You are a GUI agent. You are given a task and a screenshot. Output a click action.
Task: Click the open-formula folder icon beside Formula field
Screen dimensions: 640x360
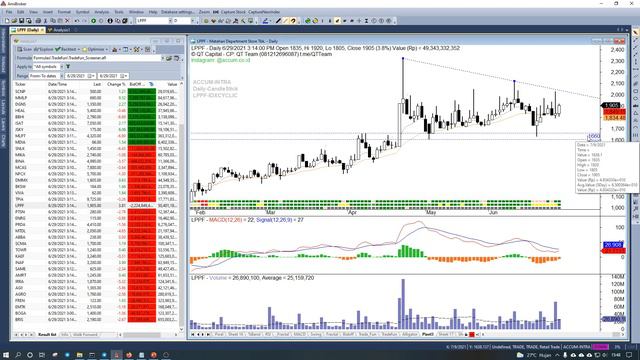point(169,58)
